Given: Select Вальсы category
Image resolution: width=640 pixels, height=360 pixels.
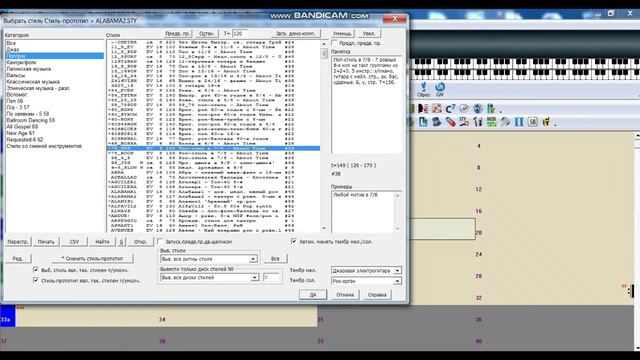Looking at the screenshot, I should pyautogui.click(x=54, y=76).
